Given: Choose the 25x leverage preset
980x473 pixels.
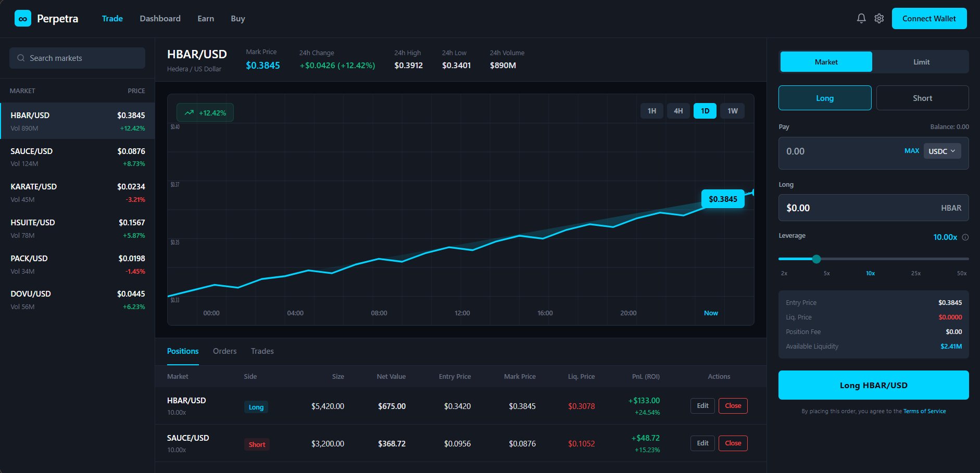Looking at the screenshot, I should pyautogui.click(x=915, y=273).
